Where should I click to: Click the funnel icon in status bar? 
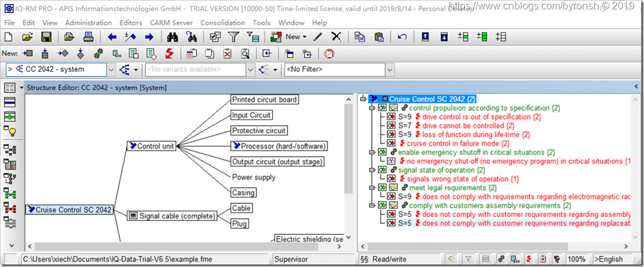point(468,259)
